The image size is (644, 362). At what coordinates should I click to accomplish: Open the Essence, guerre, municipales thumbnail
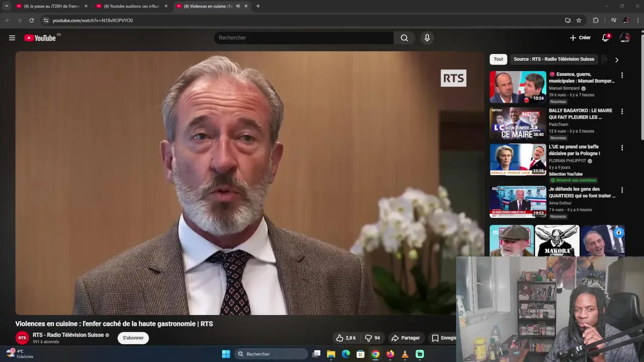click(518, 87)
